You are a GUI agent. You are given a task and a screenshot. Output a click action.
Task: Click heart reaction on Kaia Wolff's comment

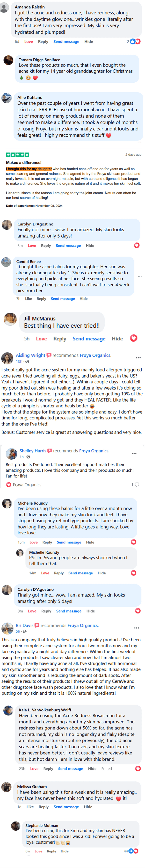click(138, 769)
